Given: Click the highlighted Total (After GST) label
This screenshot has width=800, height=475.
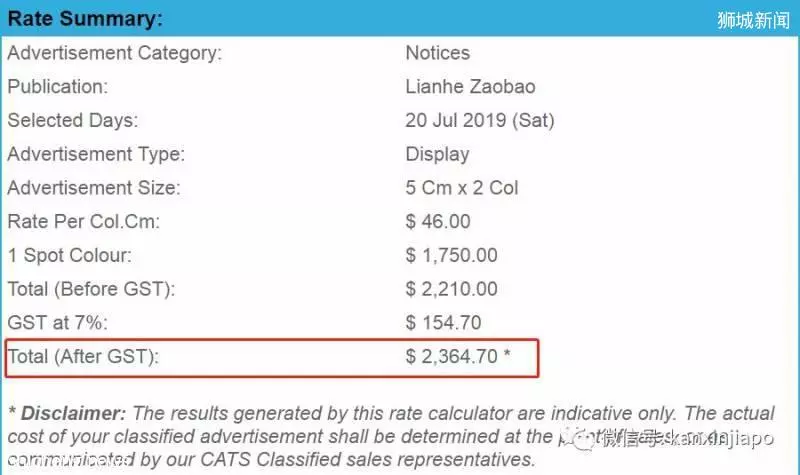Looking at the screenshot, I should (83, 356).
